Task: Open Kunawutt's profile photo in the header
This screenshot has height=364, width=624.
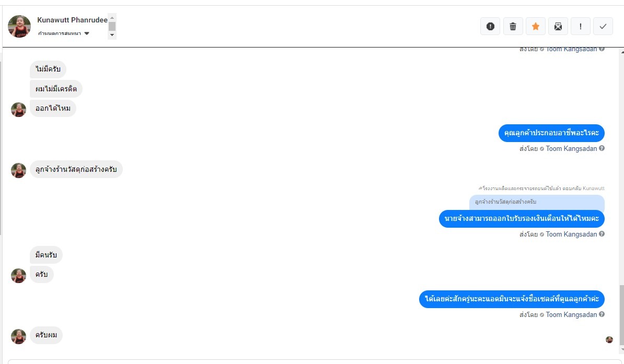Action: (19, 26)
